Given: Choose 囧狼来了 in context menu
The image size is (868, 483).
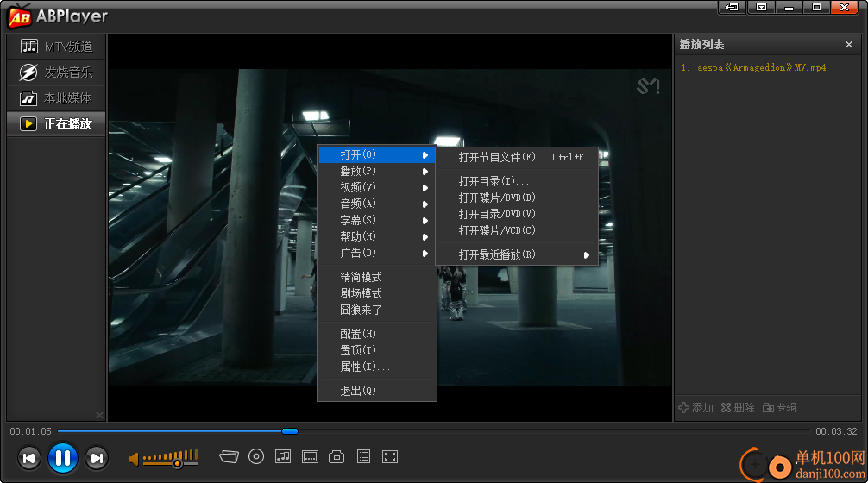Looking at the screenshot, I should [377, 310].
